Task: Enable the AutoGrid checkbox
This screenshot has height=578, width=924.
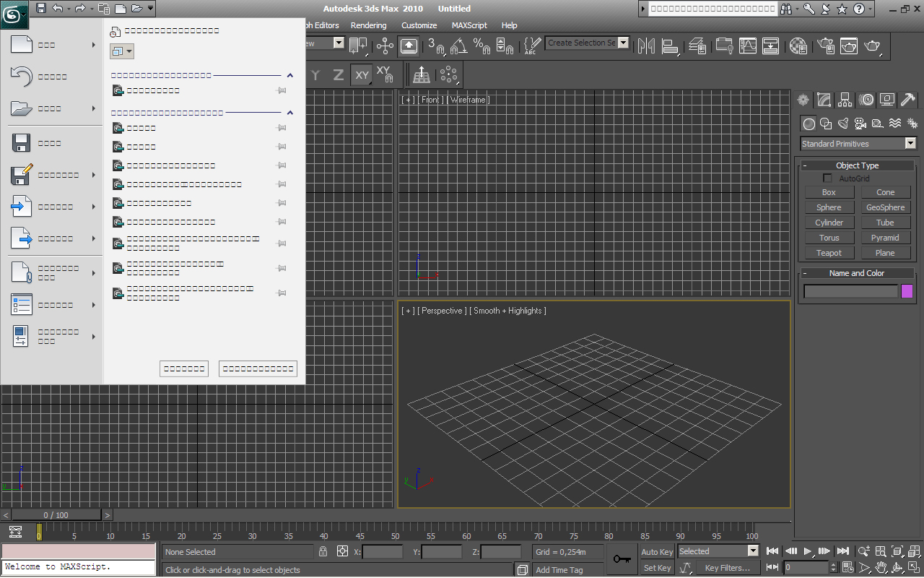Action: (828, 178)
